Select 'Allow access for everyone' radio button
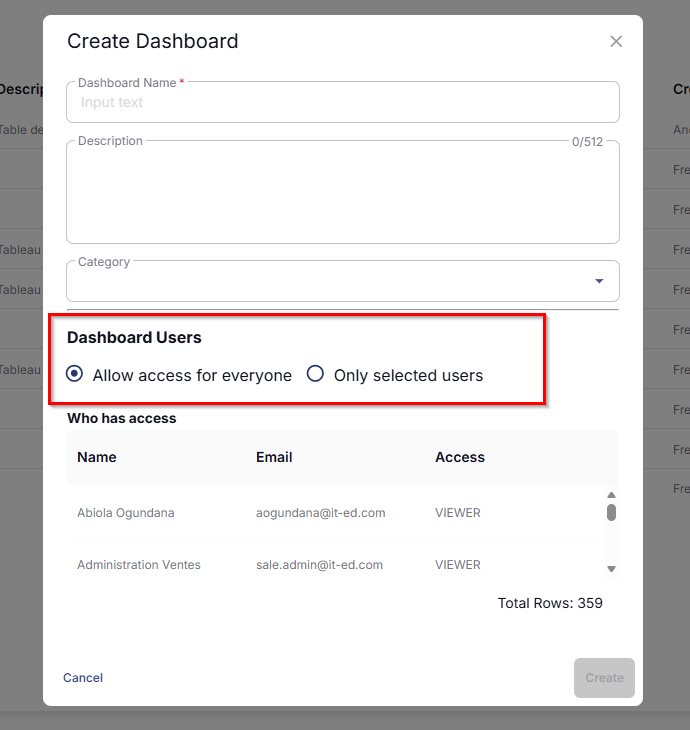Viewport: 690px width, 730px height. point(74,375)
